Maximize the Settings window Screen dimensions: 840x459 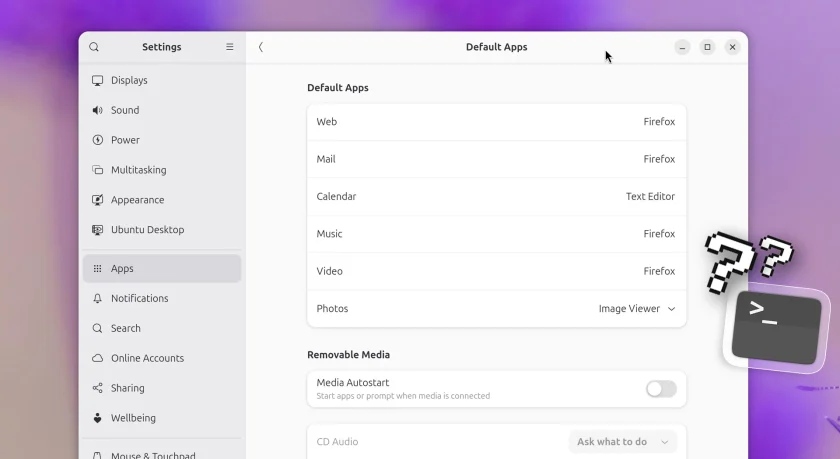tap(708, 47)
